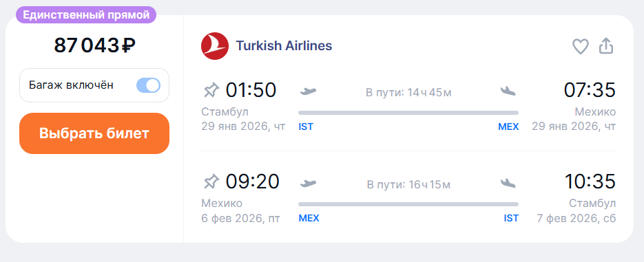The image size is (644, 262).
Task: Click the MEX code on return flight
Action: pyautogui.click(x=309, y=219)
